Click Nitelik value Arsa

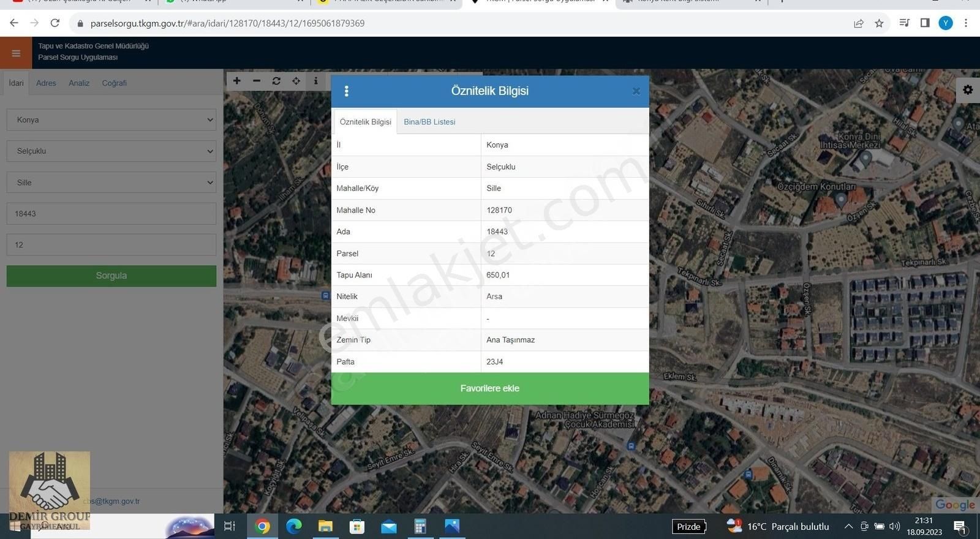point(494,296)
